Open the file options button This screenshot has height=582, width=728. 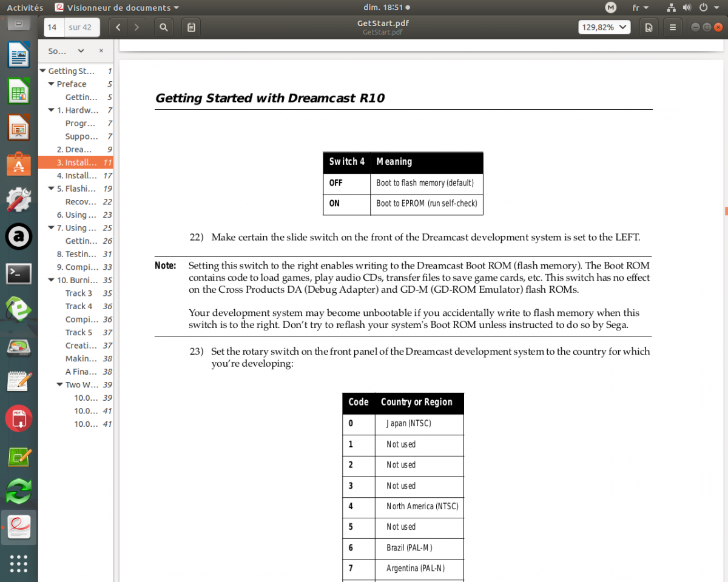(649, 27)
